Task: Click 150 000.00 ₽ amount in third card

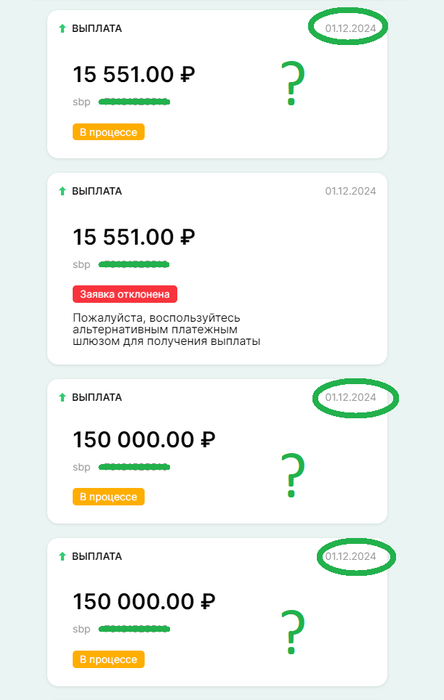Action: click(144, 440)
